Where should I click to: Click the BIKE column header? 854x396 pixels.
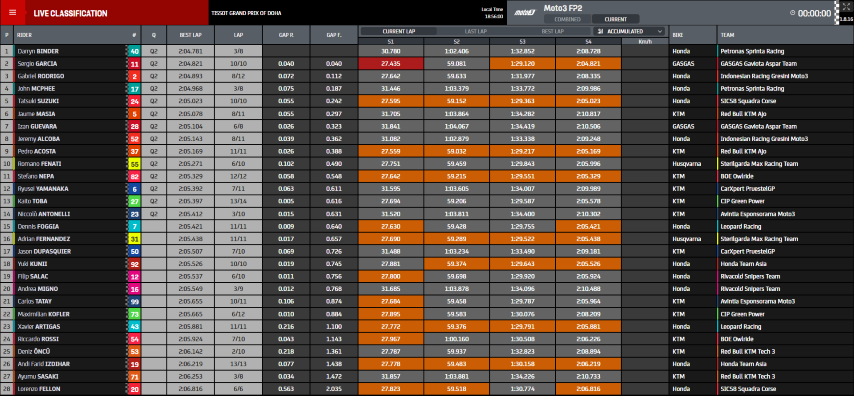(x=693, y=35)
